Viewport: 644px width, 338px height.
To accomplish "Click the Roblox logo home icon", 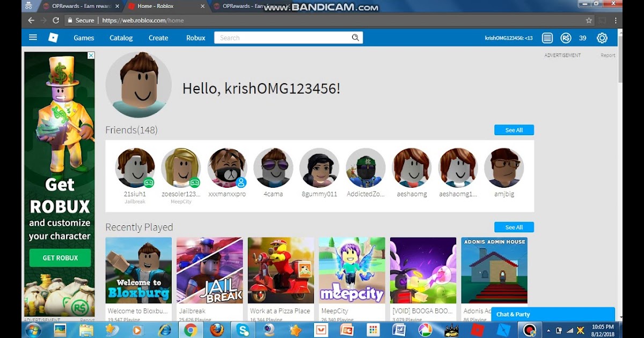I will tap(53, 38).
